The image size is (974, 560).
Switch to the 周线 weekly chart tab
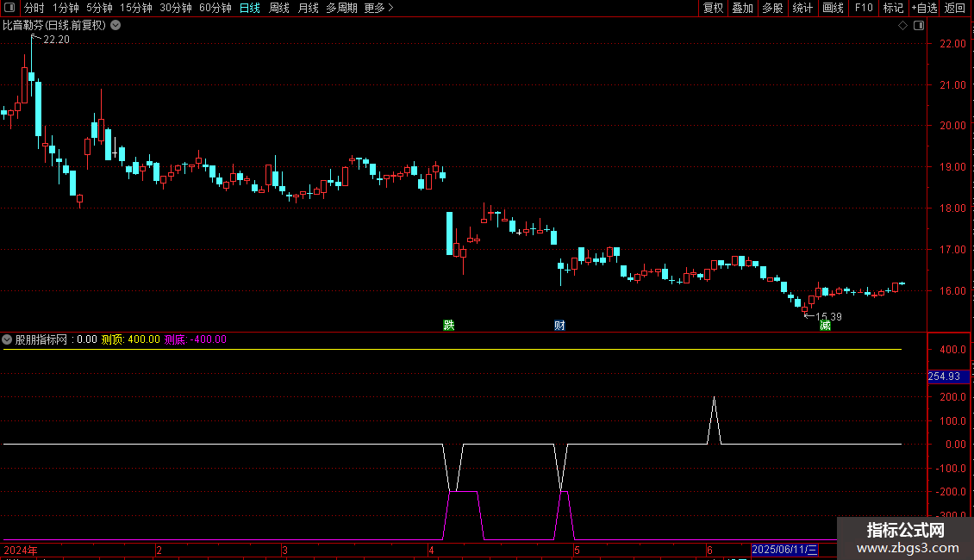(279, 9)
